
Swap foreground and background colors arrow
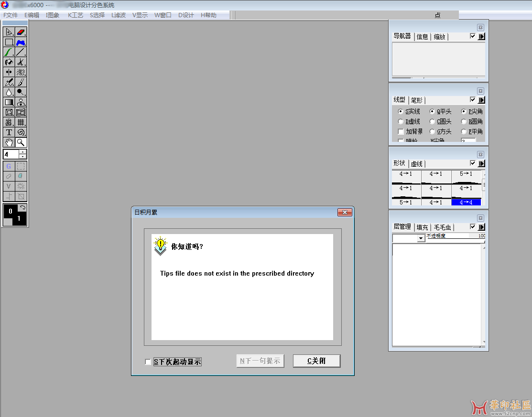click(x=22, y=208)
